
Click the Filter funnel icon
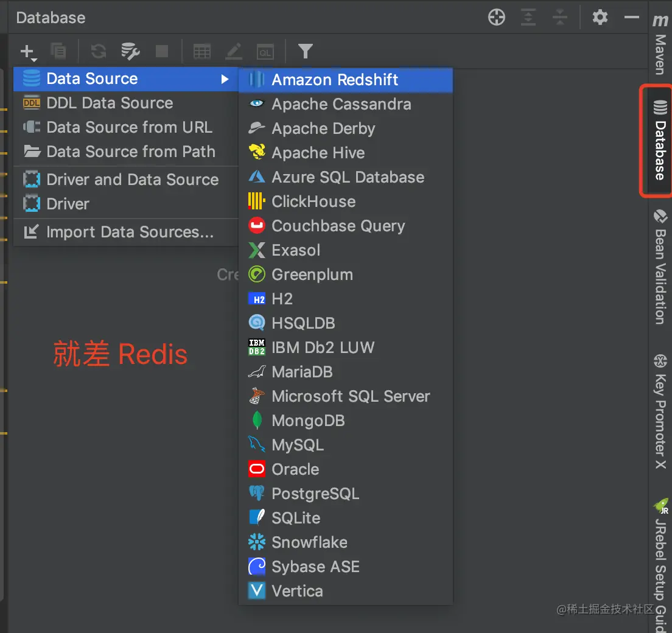[x=305, y=51]
